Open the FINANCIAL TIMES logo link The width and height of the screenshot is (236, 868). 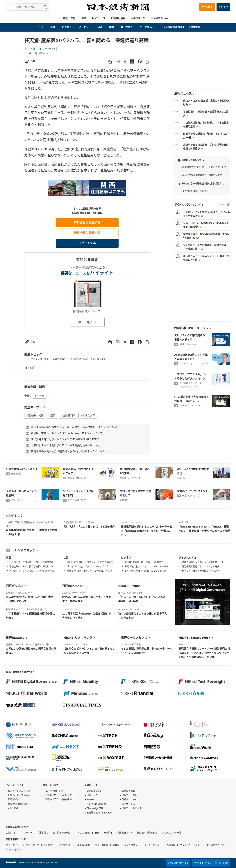[82, 705]
